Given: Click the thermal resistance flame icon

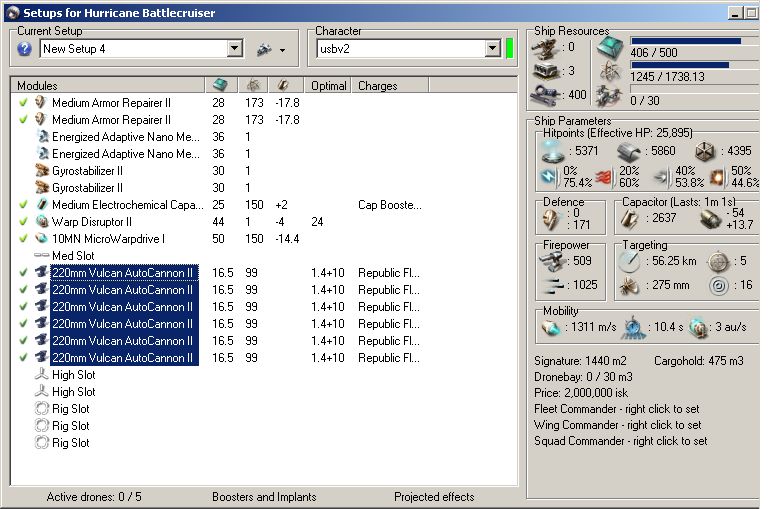Looking at the screenshot, I should (604, 177).
